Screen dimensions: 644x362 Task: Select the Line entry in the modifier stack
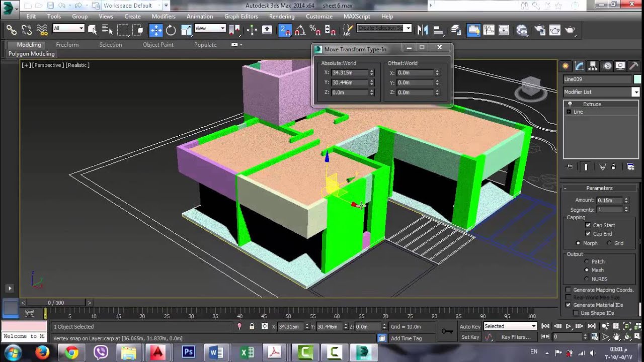(x=578, y=112)
